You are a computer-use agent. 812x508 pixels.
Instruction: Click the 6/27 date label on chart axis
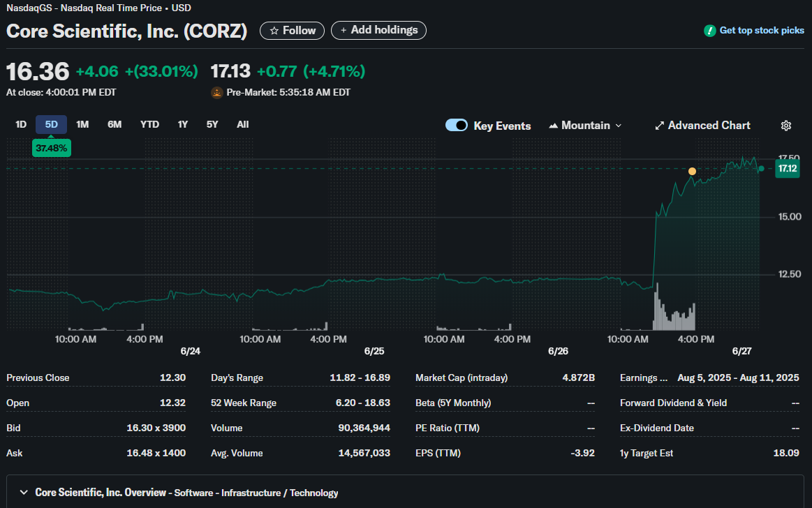click(x=741, y=351)
